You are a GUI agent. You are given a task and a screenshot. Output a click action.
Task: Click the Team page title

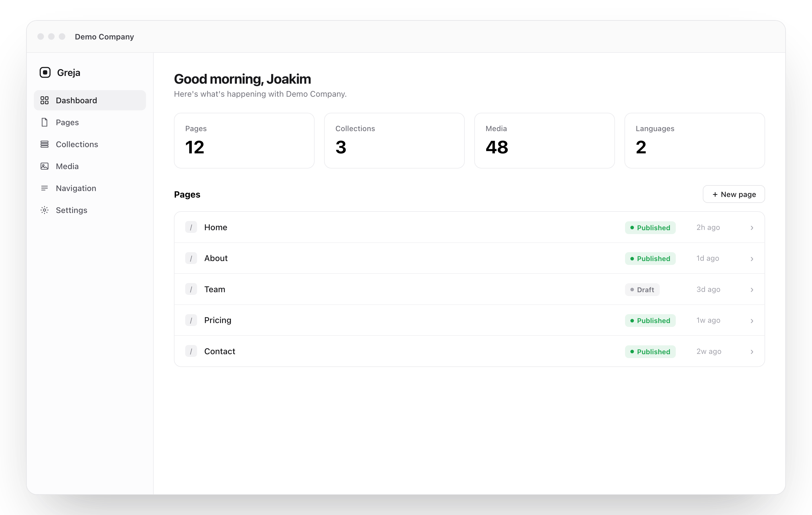coord(215,289)
